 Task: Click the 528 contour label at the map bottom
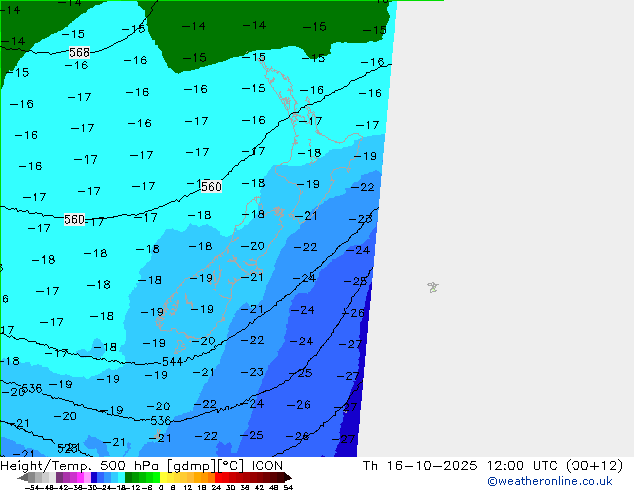67,448
